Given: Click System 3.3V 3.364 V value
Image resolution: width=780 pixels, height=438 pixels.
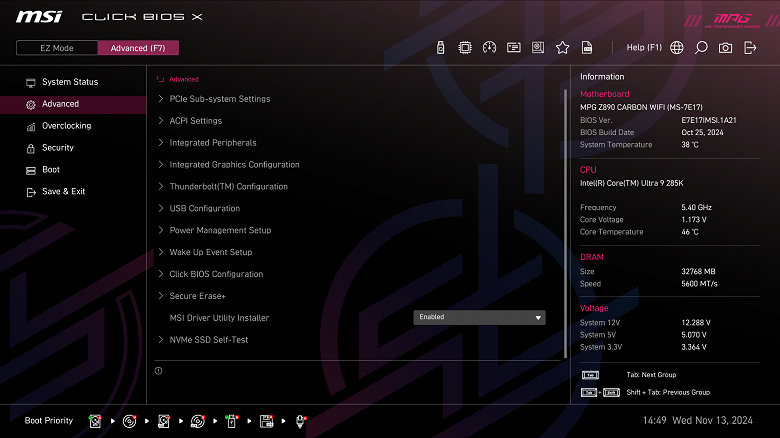Looking at the screenshot, I should click(694, 347).
